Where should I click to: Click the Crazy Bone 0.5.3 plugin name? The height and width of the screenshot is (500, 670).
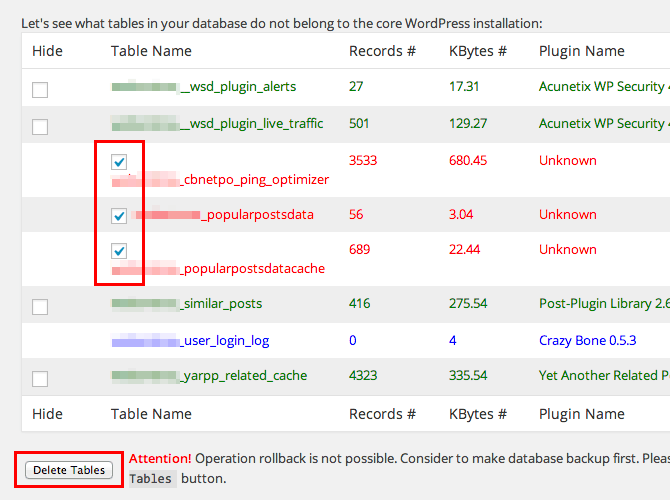click(x=588, y=341)
